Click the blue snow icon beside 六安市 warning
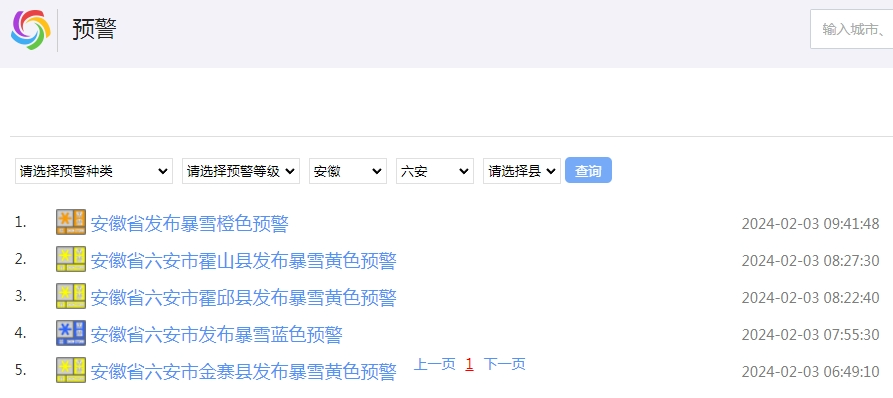 pos(71,333)
